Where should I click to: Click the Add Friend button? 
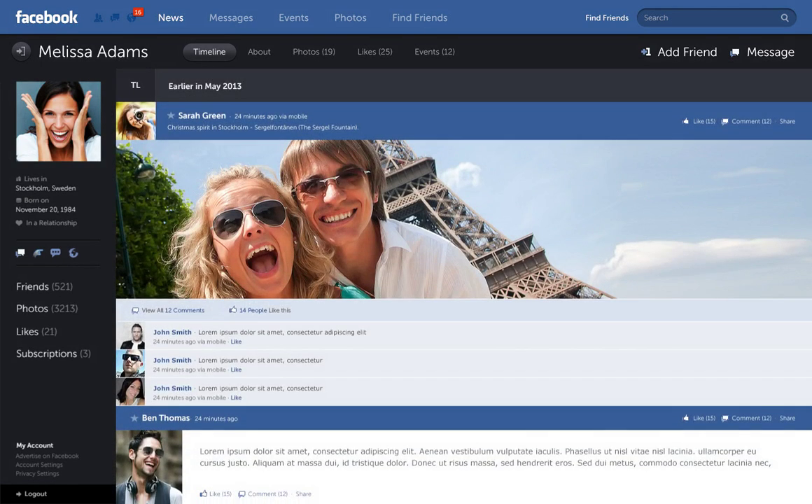(679, 52)
